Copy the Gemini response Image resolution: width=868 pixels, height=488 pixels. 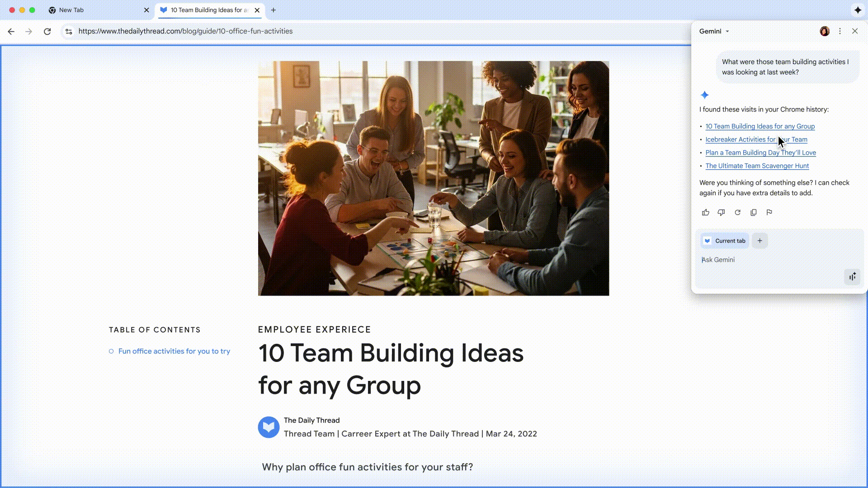(x=753, y=212)
